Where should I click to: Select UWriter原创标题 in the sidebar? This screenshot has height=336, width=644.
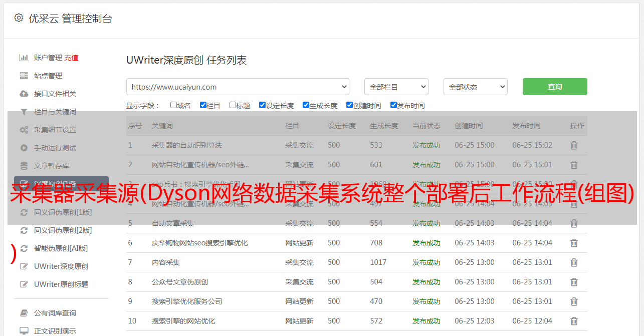coord(61,284)
